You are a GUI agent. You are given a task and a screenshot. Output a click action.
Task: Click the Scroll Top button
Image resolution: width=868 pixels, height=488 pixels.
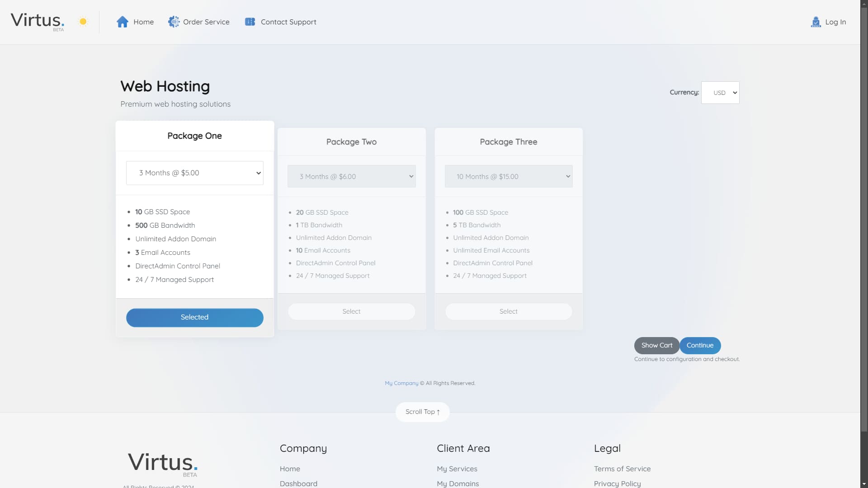click(423, 412)
